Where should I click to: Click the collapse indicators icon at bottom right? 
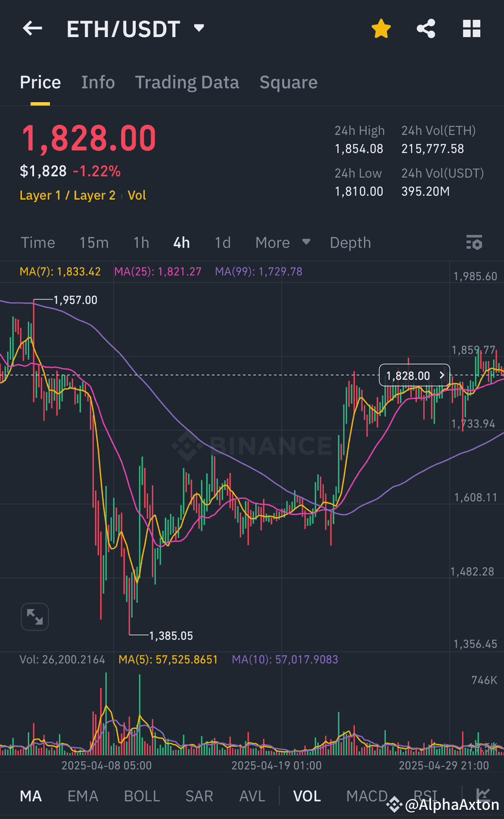[483, 795]
